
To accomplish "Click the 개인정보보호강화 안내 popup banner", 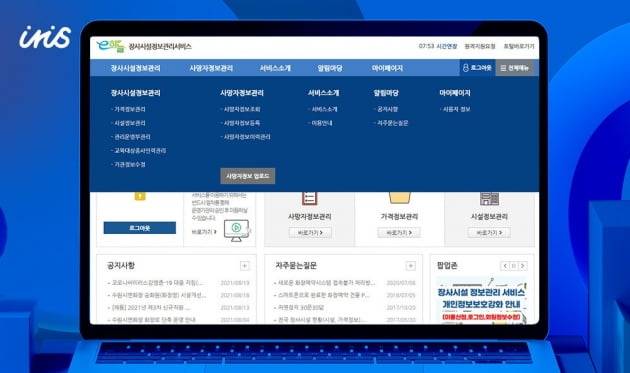I will (481, 300).
